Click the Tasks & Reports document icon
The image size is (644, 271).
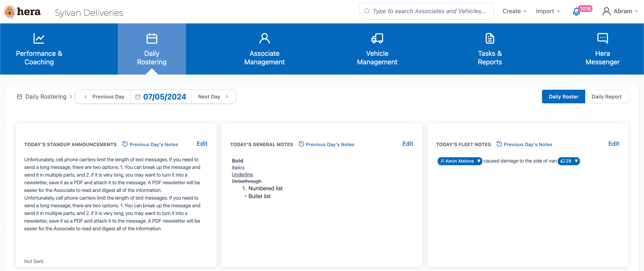tap(490, 39)
